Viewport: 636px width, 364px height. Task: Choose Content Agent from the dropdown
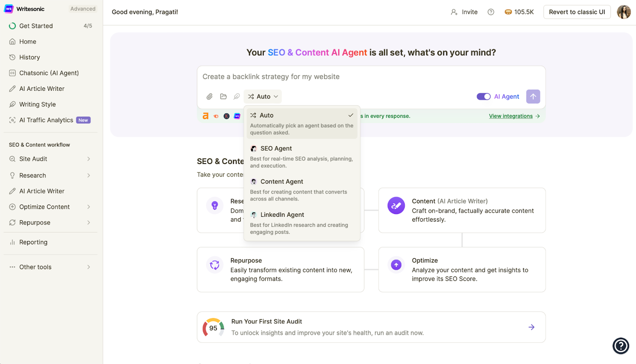click(302, 190)
